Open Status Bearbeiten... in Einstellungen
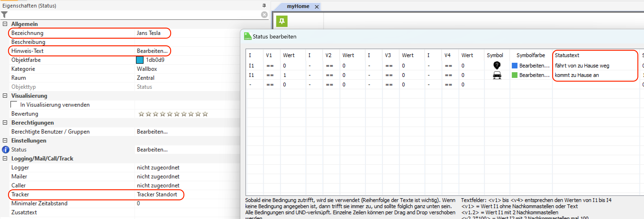 pyautogui.click(x=152, y=149)
